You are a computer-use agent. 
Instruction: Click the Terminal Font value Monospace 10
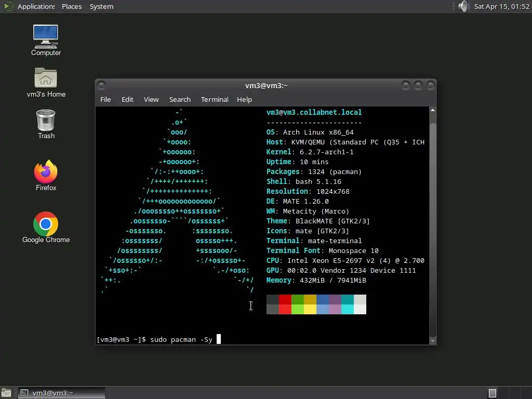pos(353,250)
